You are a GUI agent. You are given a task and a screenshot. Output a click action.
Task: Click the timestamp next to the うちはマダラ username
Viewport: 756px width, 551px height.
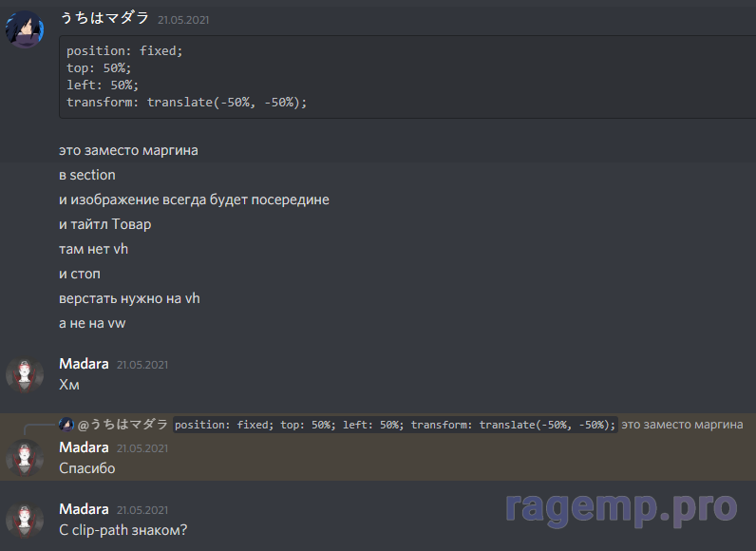183,19
